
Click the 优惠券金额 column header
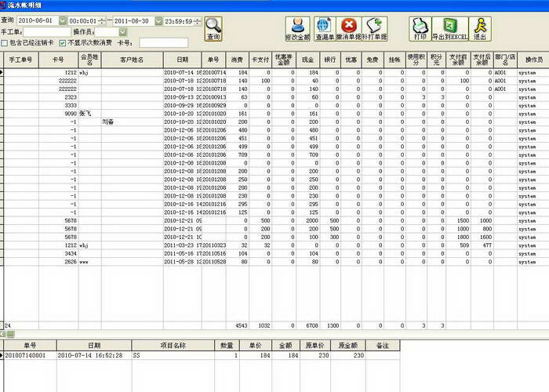tap(284, 60)
